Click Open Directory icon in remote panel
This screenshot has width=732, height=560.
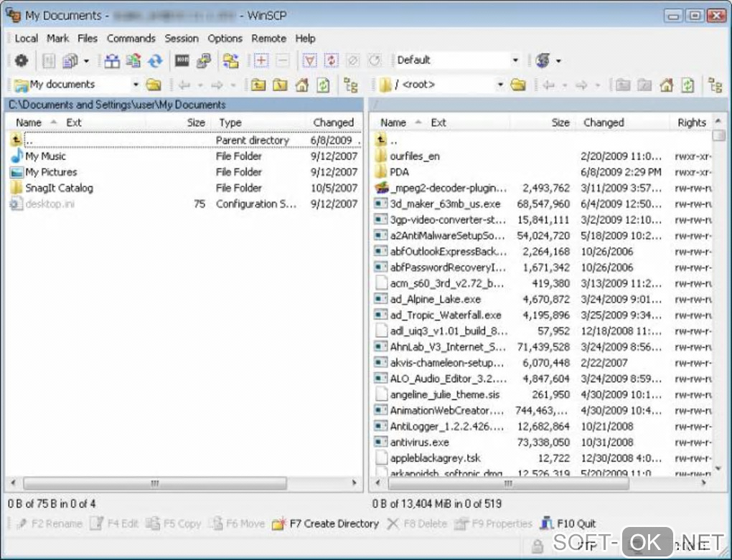[518, 85]
